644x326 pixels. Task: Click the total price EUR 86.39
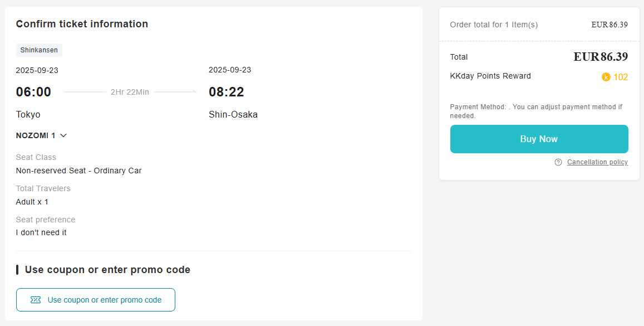point(601,57)
